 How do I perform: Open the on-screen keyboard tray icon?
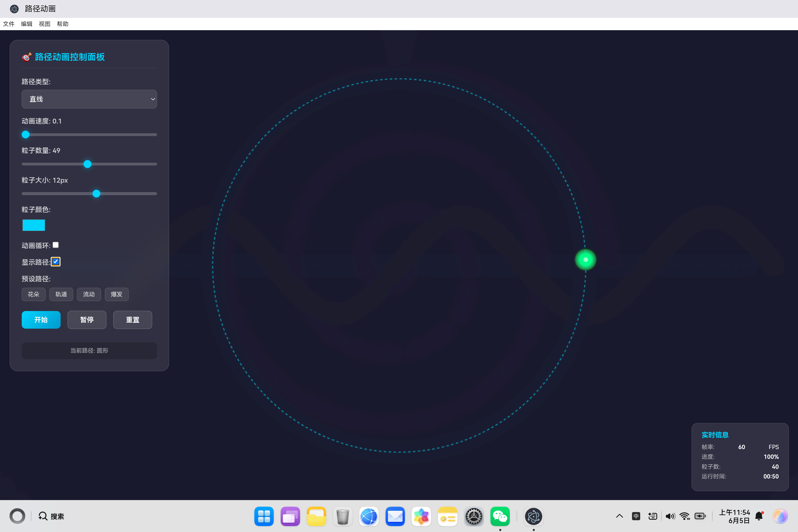pyautogui.click(x=653, y=516)
